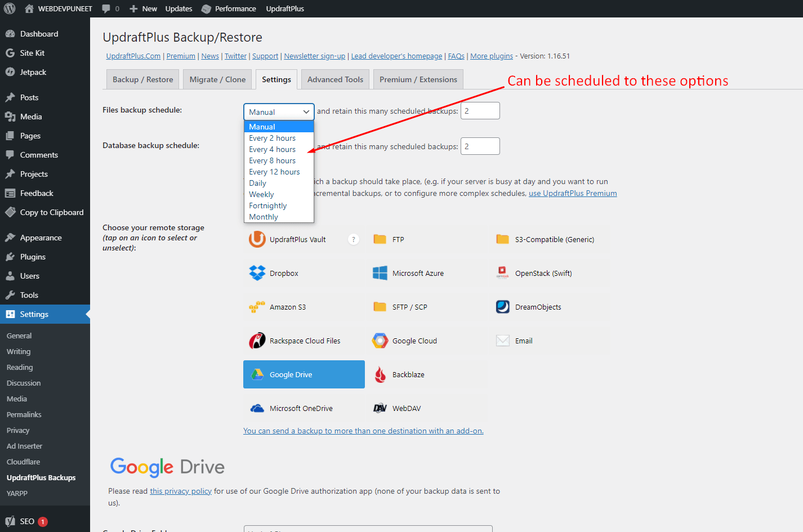Select the Dropbox storage icon
This screenshot has height=532, width=803.
[257, 273]
